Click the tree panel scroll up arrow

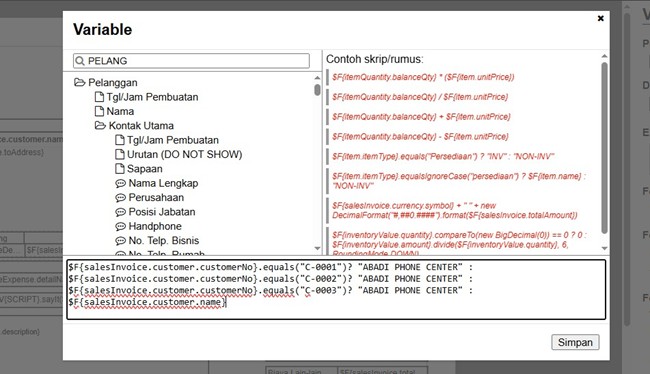(317, 78)
